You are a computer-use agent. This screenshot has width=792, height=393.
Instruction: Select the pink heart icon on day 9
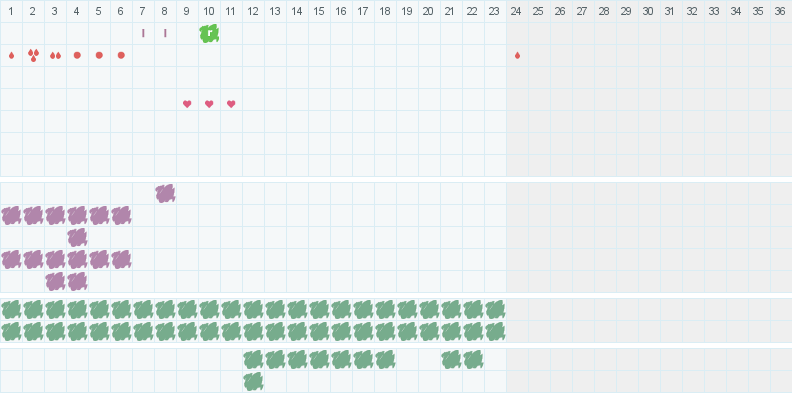[187, 104]
